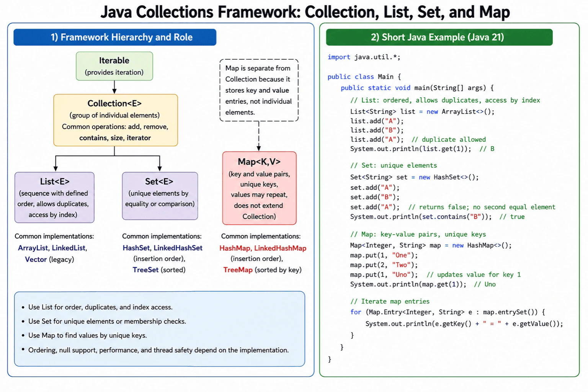This screenshot has width=588, height=392.
Task: Click 'Map<Integer, String> map = new HashMap<>();'
Action: (431, 245)
